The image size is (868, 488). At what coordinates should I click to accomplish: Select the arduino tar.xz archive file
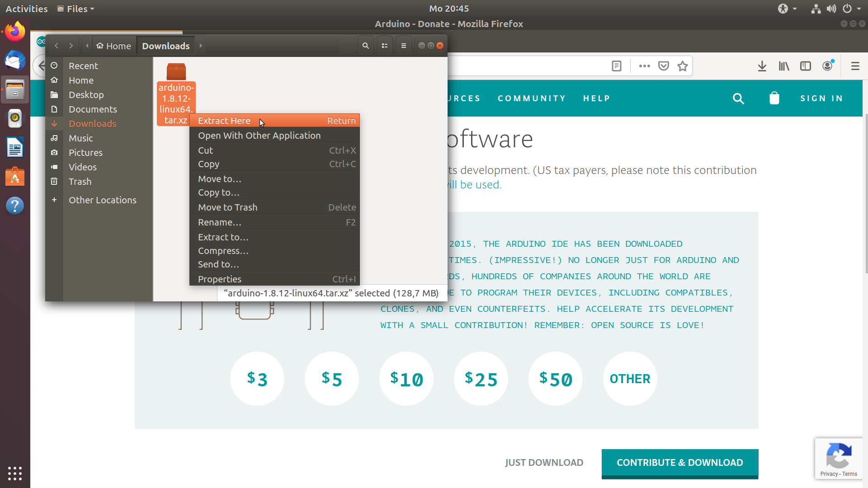(x=176, y=94)
